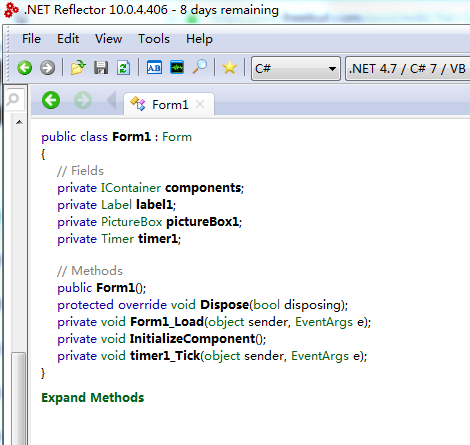The width and height of the screenshot is (470, 445).
Task: Click the // Fields comment text
Action: click(80, 171)
